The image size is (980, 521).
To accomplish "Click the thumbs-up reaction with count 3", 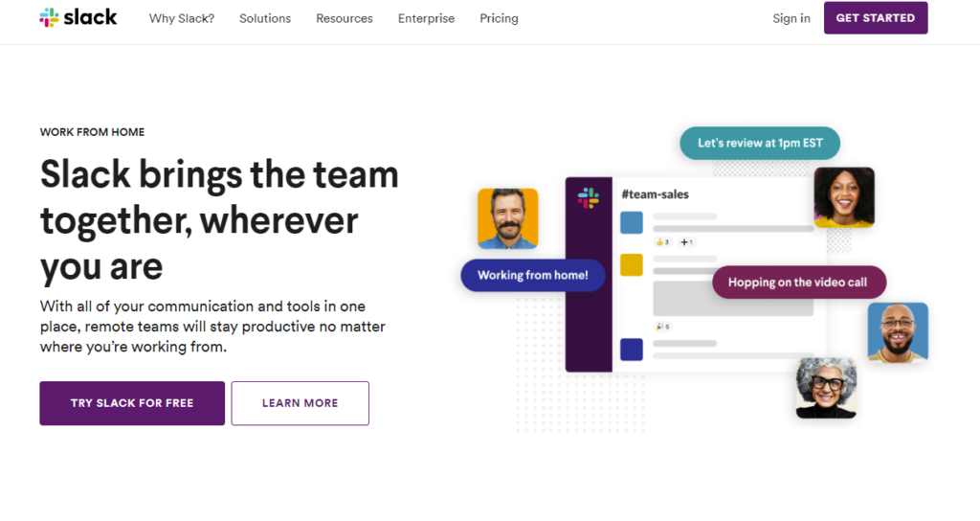I will (x=662, y=242).
